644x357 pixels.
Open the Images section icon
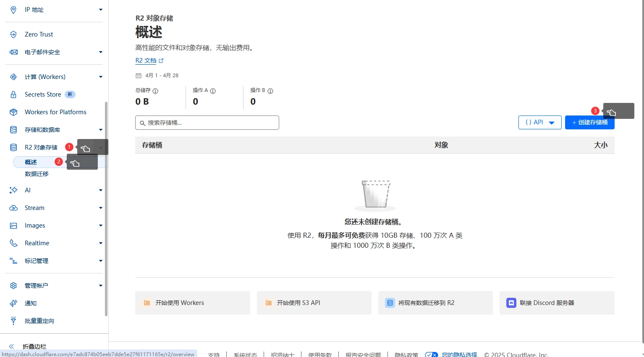13,225
